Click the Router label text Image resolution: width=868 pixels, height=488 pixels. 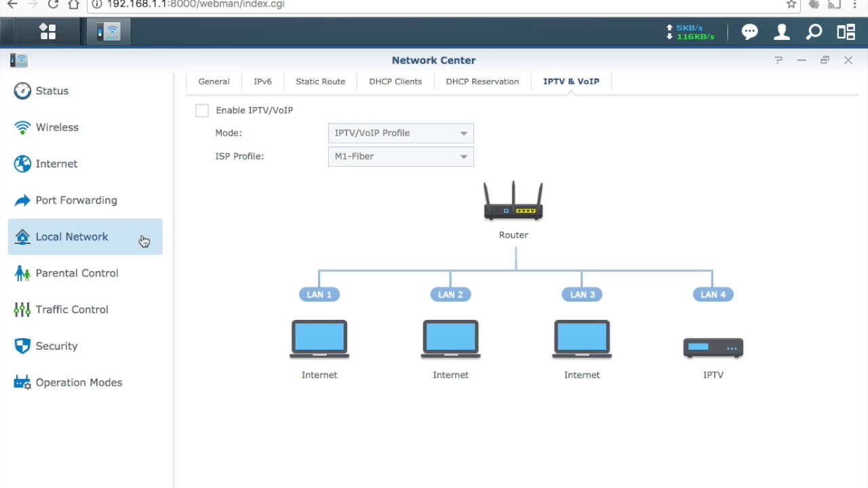(513, 235)
